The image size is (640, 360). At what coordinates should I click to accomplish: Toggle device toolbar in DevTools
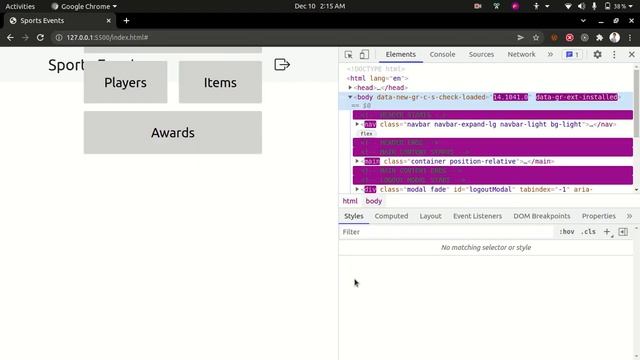(x=364, y=54)
